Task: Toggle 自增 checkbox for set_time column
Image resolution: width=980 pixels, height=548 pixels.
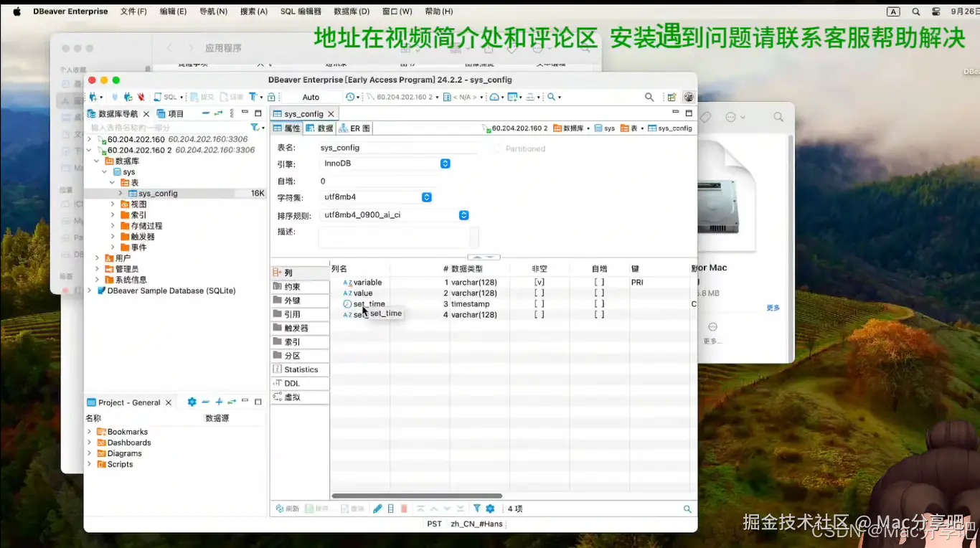Action: pyautogui.click(x=599, y=304)
